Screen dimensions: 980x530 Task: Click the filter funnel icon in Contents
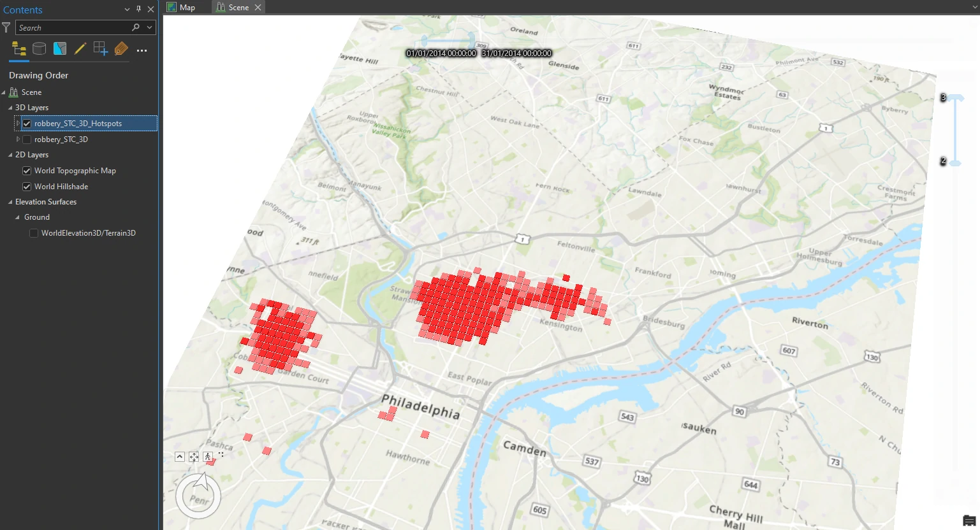point(6,27)
